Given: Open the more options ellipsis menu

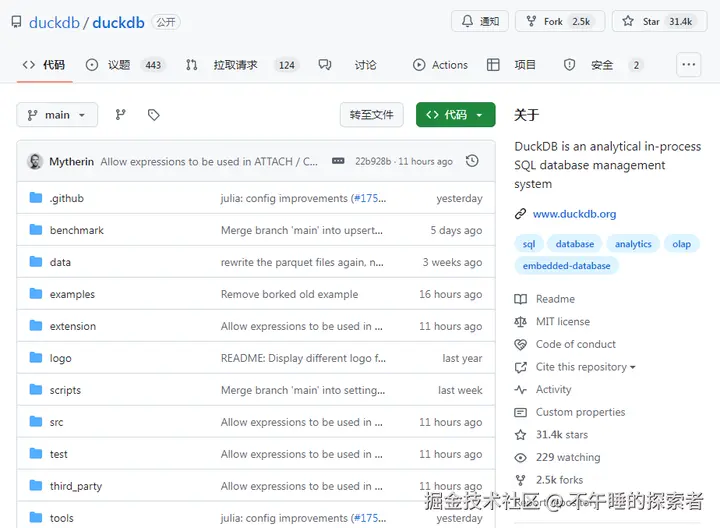Looking at the screenshot, I should (x=688, y=65).
